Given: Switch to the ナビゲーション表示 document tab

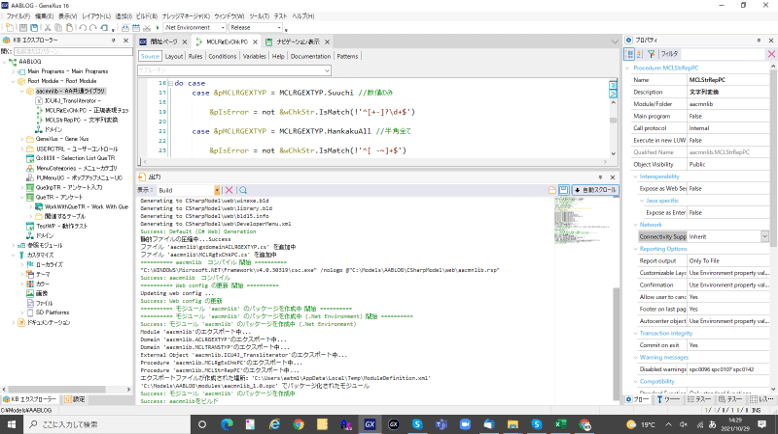Looking at the screenshot, I should point(298,42).
